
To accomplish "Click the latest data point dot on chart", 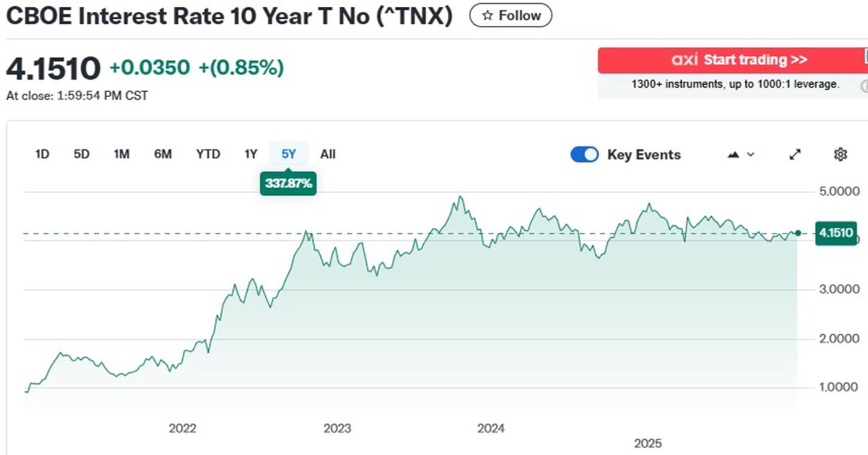I will point(798,233).
